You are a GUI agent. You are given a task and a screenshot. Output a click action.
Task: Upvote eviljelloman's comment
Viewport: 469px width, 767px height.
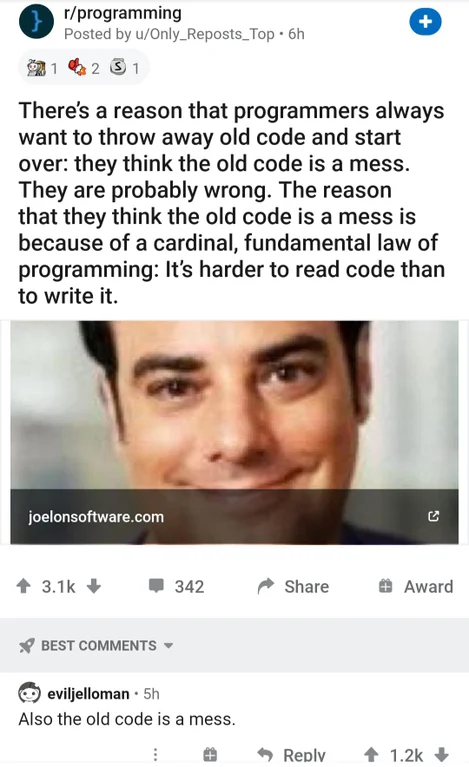372,754
